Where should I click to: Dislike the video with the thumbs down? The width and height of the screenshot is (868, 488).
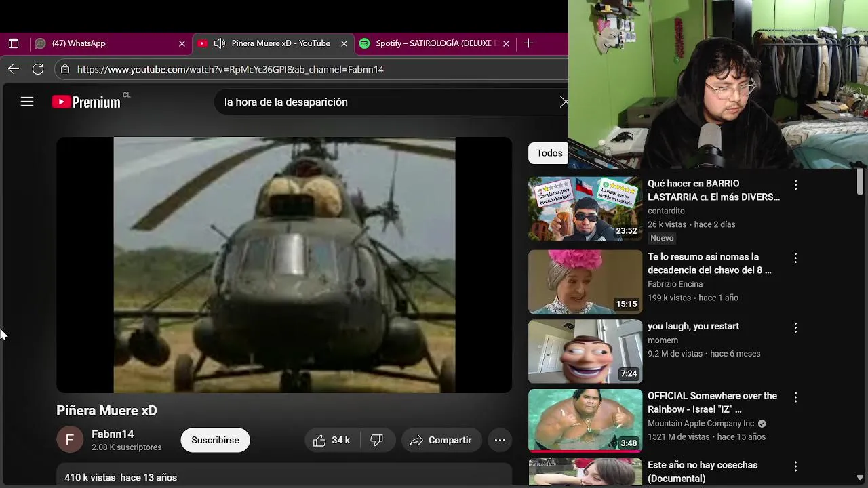[377, 440]
